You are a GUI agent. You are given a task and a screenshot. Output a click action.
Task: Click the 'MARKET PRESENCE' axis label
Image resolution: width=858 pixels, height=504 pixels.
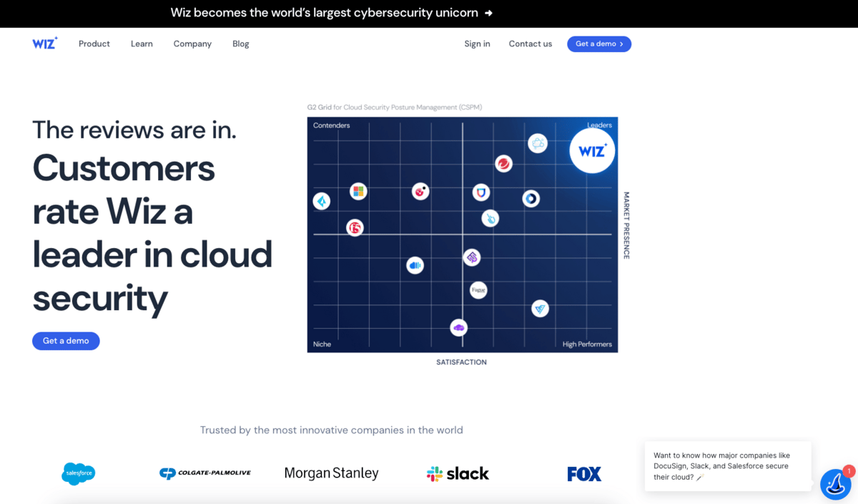(x=626, y=225)
